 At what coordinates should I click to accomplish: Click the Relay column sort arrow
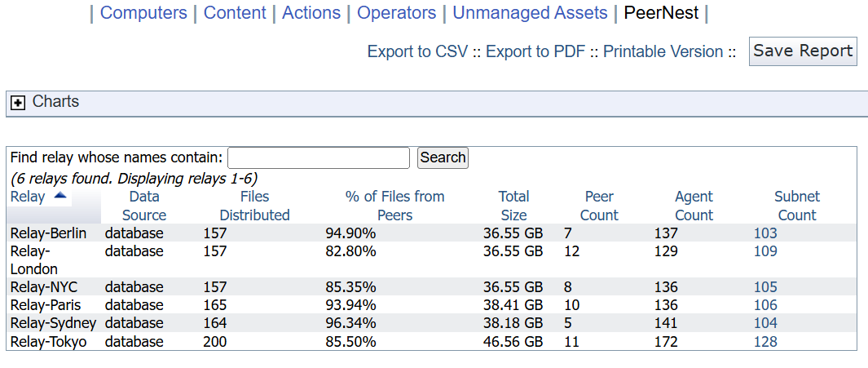[x=61, y=196]
